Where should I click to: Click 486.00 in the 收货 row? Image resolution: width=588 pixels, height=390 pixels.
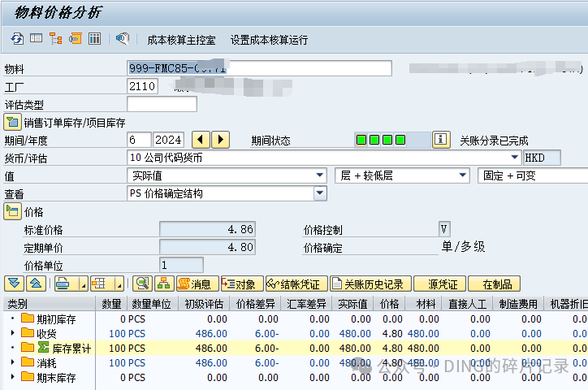(211, 333)
